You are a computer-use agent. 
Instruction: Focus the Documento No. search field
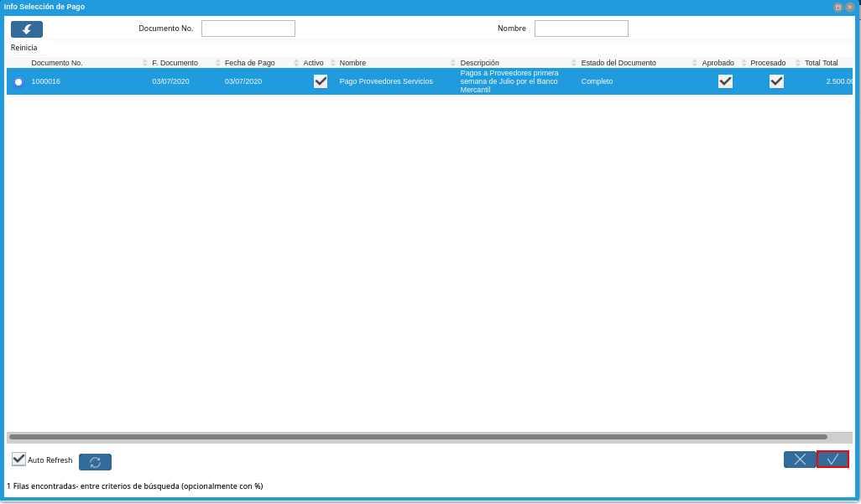248,29
